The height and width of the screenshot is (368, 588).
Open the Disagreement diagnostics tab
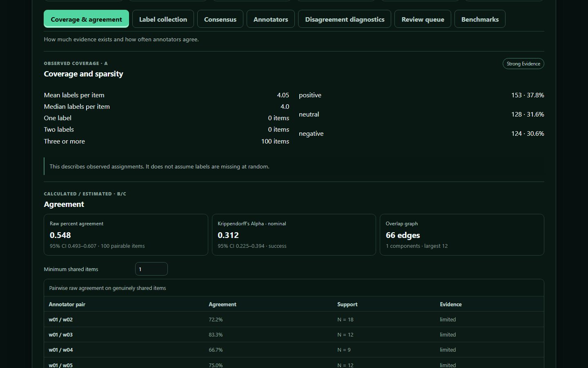[x=345, y=19]
